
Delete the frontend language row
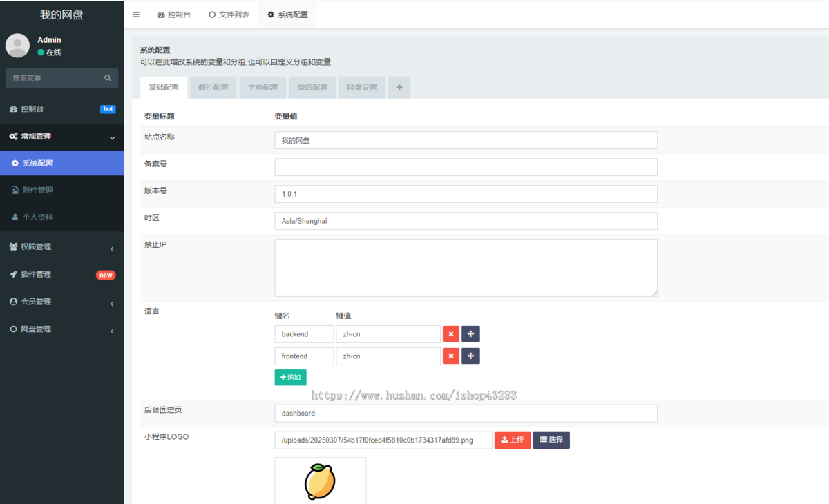[451, 356]
